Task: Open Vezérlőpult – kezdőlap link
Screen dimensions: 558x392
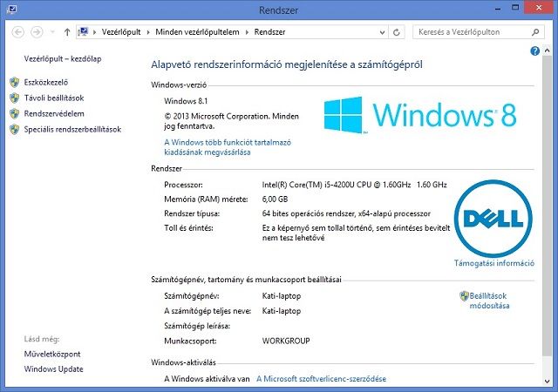Action: (x=63, y=58)
